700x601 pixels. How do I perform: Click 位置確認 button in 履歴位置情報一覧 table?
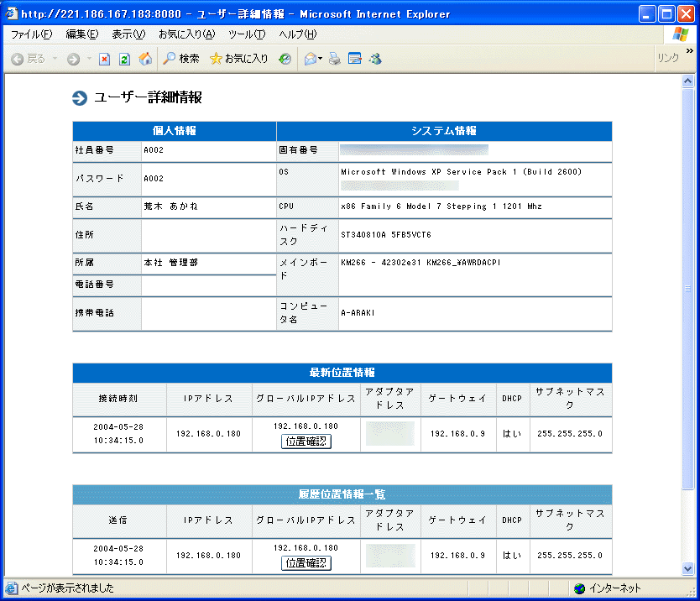pos(306,563)
